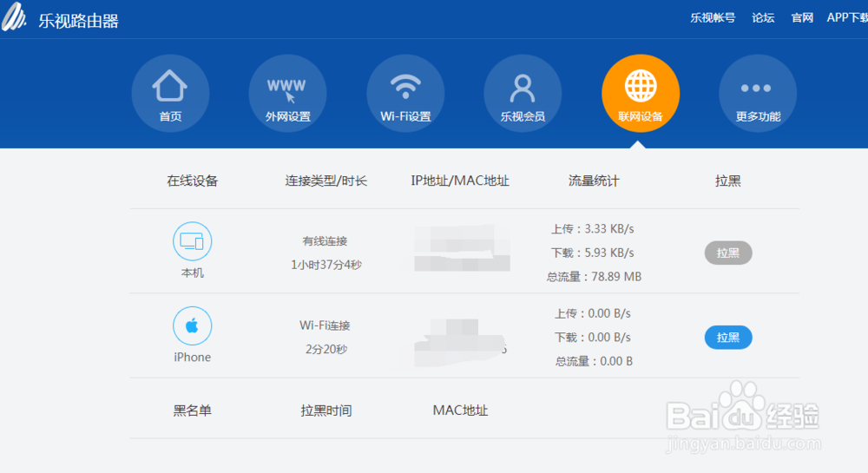Click the 流量统计 column header

point(594,181)
